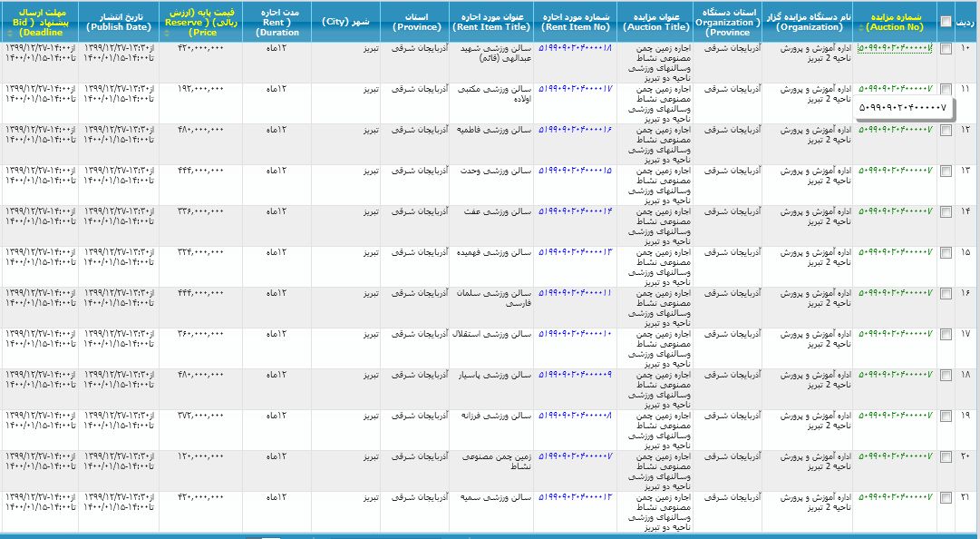Toggle the select-all checkbox in the table header
The height and width of the screenshot is (539, 980).
click(x=946, y=20)
